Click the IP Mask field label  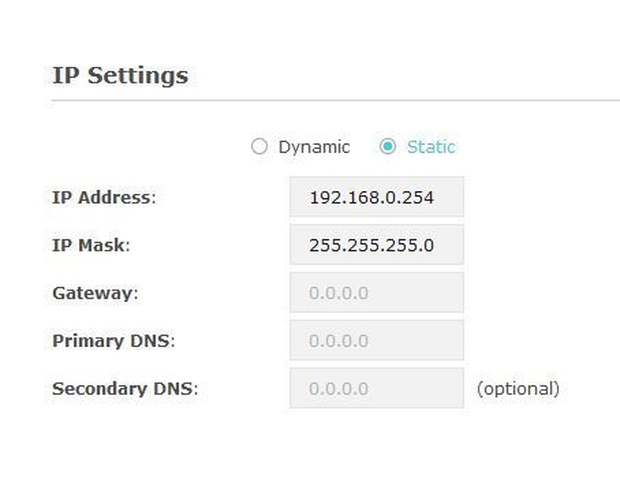pyautogui.click(x=91, y=245)
